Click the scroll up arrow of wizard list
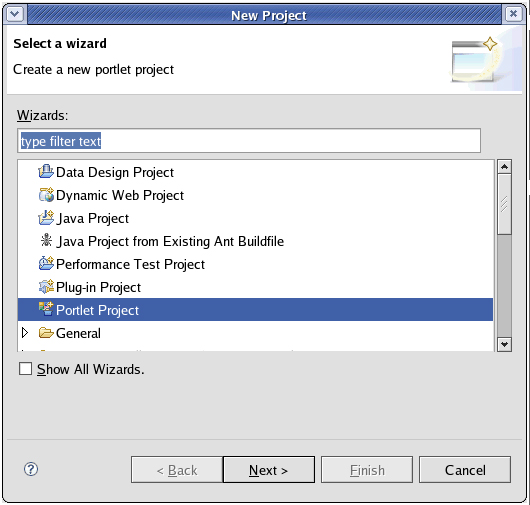Image resolution: width=530 pixels, height=505 pixels. pyautogui.click(x=504, y=167)
